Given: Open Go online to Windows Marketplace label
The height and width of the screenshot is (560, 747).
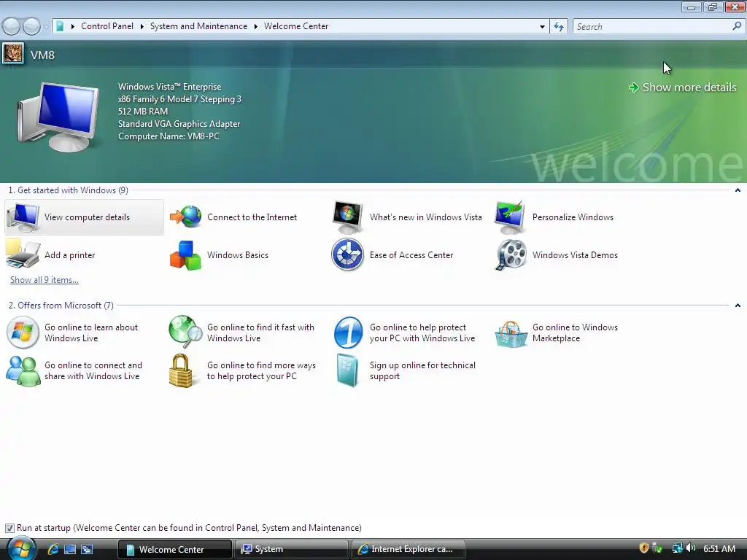Looking at the screenshot, I should pos(575,332).
